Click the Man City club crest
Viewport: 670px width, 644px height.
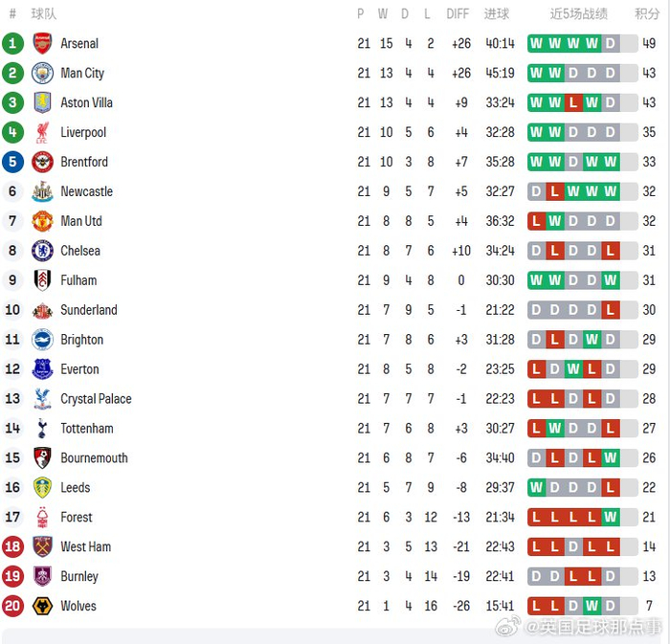pos(42,73)
